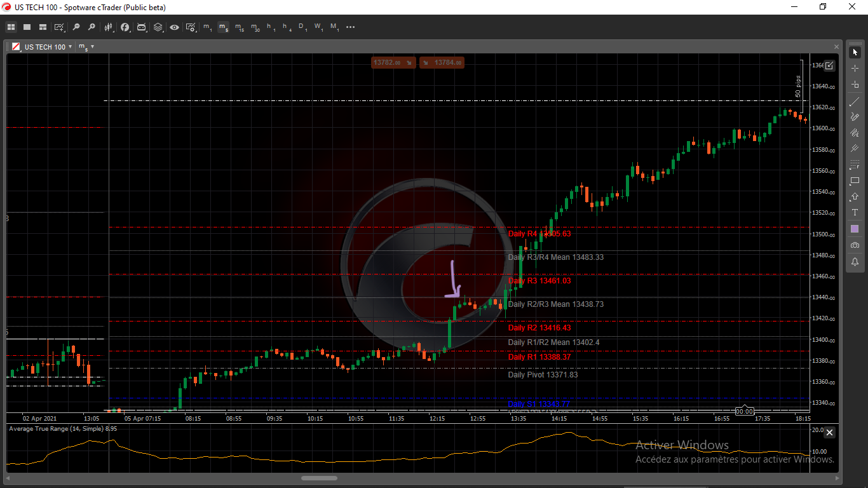Open the indicators (f) menu

click(x=125, y=27)
